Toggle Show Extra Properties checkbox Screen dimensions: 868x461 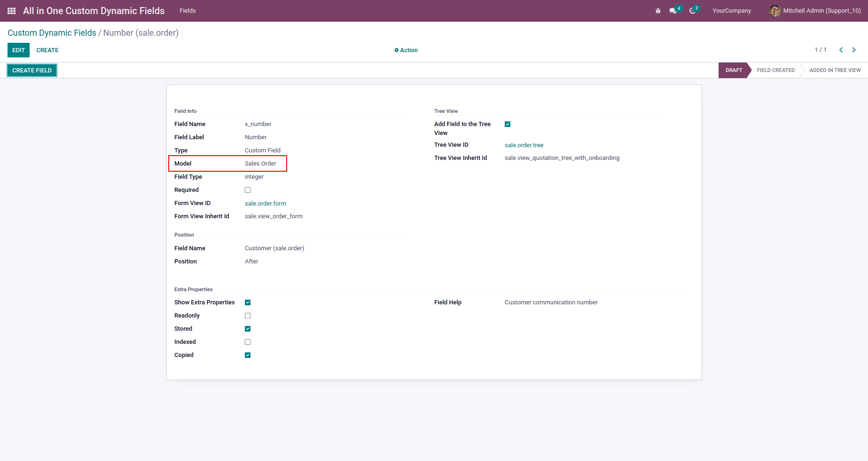click(x=248, y=302)
